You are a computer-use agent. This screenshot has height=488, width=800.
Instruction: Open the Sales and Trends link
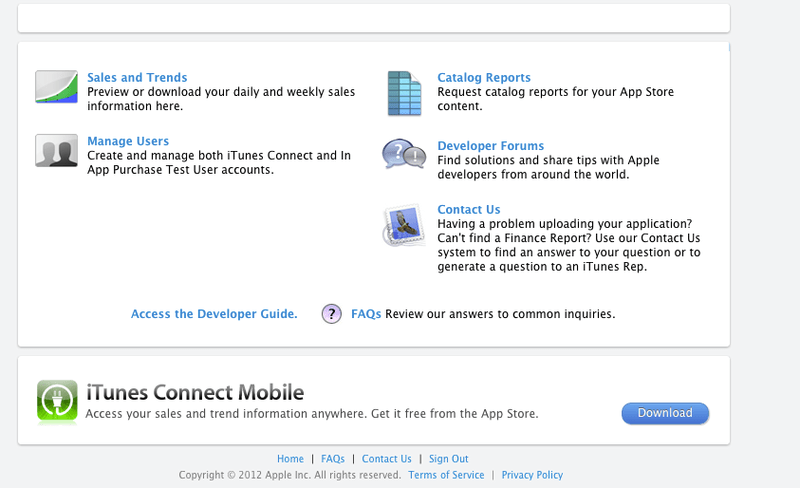(x=137, y=78)
